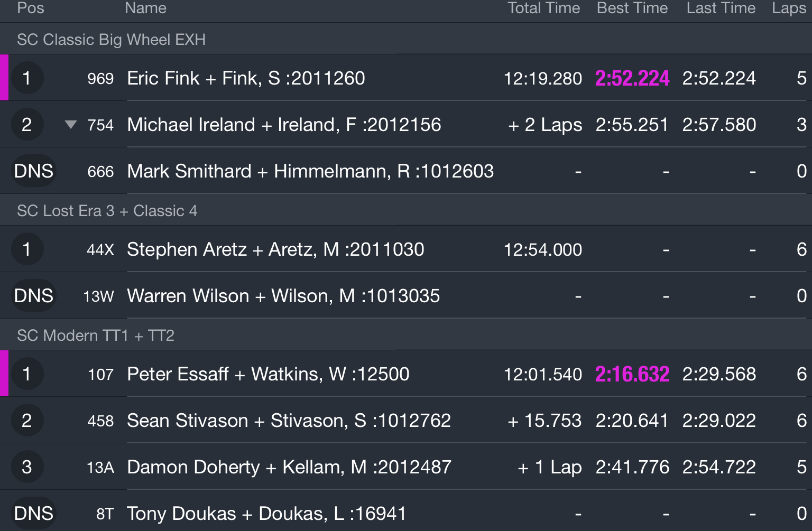The image size is (812, 531).
Task: Open Eric Fink + Fink, S entry
Action: tap(406, 78)
